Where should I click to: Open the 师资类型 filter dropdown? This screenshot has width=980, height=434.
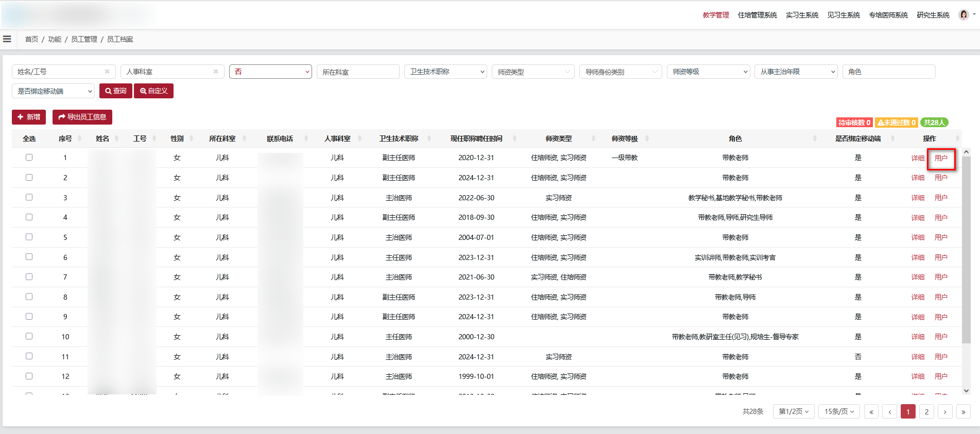pos(533,72)
